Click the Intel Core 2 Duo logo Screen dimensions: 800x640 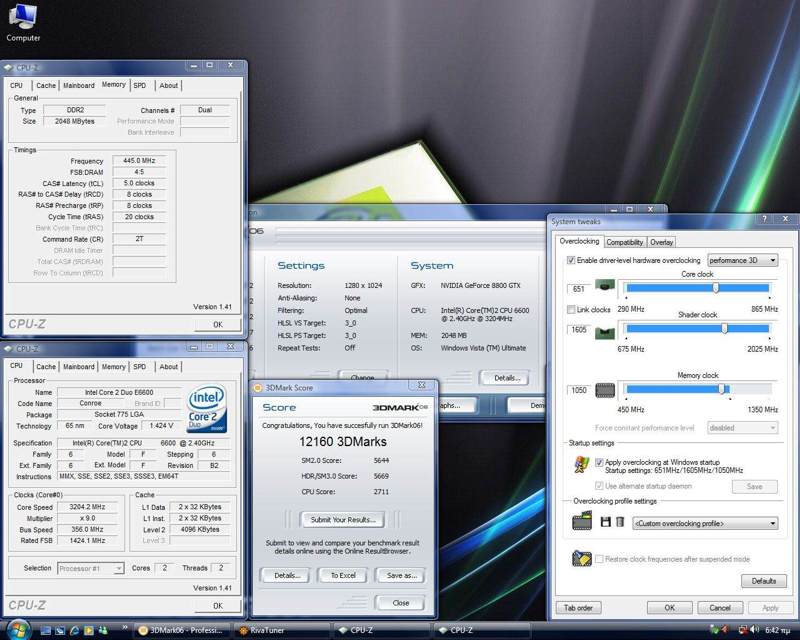click(x=207, y=408)
